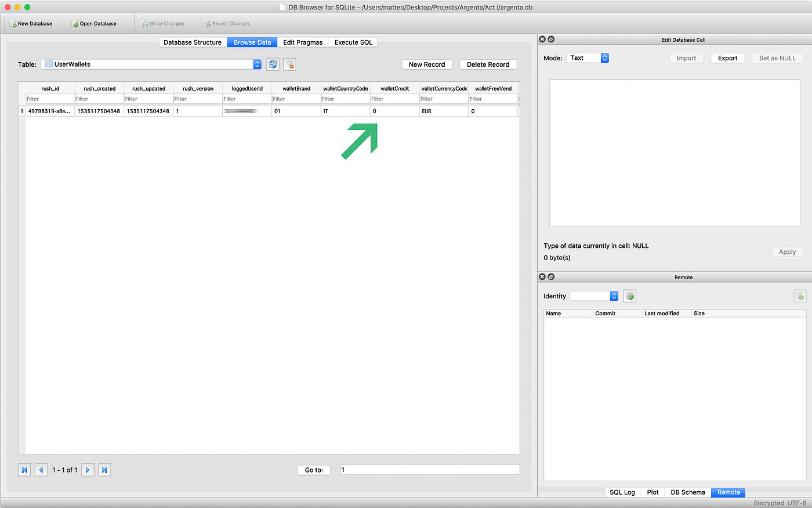Viewport: 812px width, 508px height.
Task: Click the filter field under walletCredit
Action: tap(394, 99)
